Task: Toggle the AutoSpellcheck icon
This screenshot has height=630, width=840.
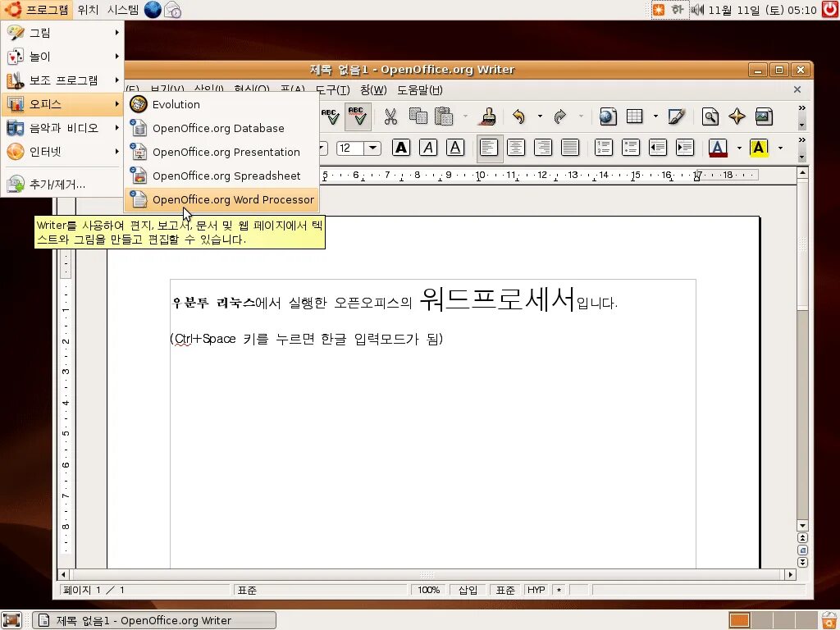Action: 357,116
